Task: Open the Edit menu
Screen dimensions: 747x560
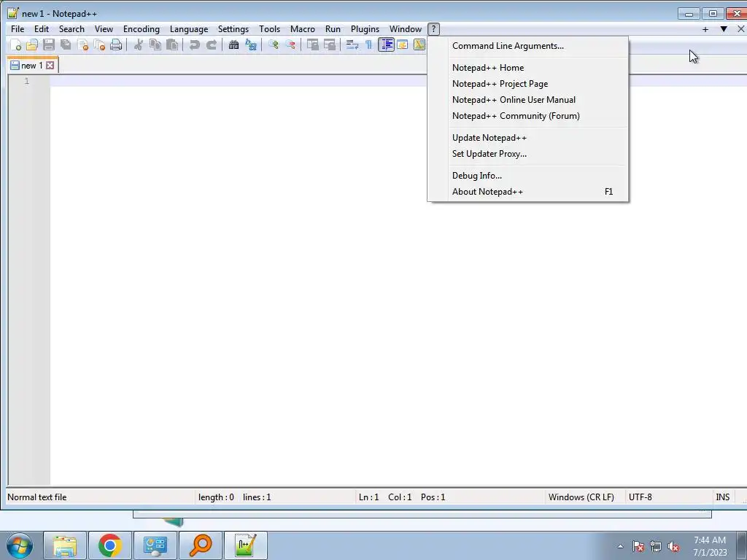Action: tap(42, 29)
